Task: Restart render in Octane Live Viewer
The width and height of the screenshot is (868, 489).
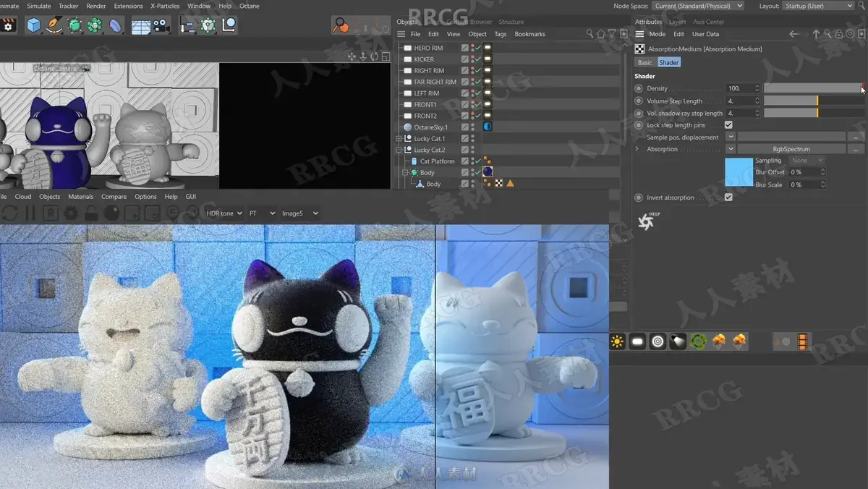Action: (x=9, y=213)
